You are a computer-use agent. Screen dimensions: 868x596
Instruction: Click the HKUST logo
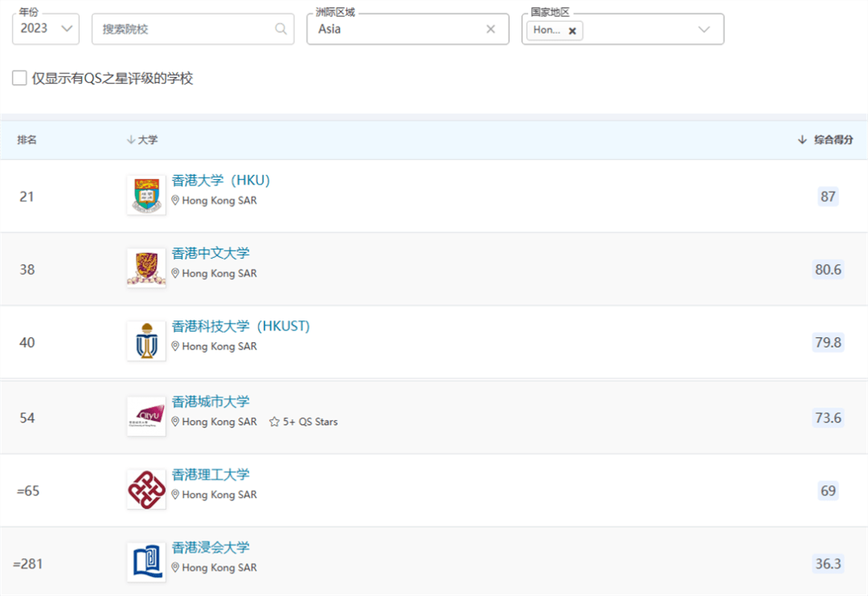tap(146, 341)
